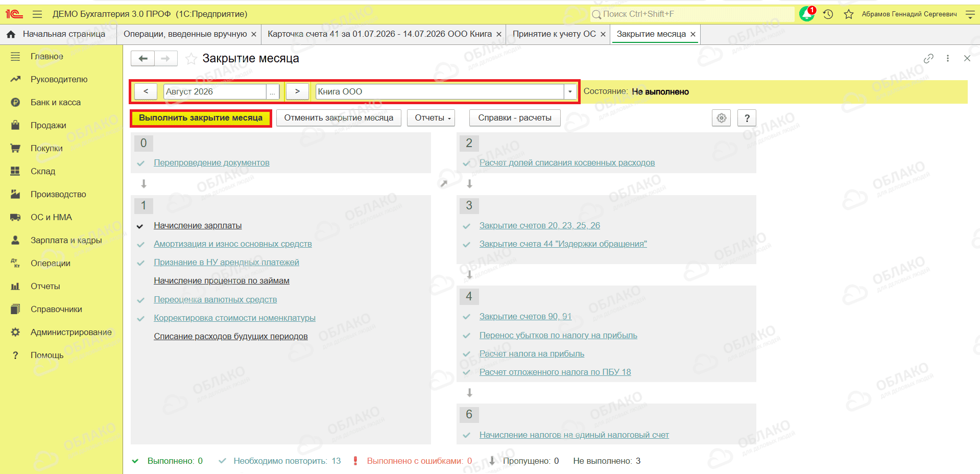Open the three-dot more actions menu

[948, 58]
